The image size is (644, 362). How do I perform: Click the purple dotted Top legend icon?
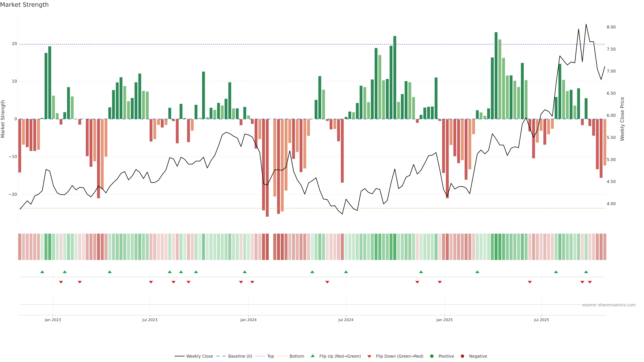point(260,356)
